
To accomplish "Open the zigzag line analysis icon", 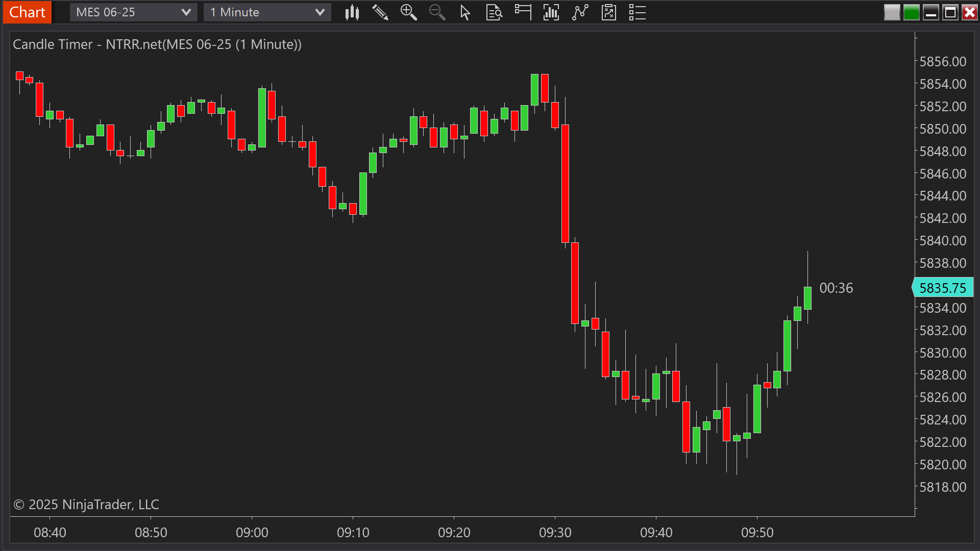I will (580, 12).
